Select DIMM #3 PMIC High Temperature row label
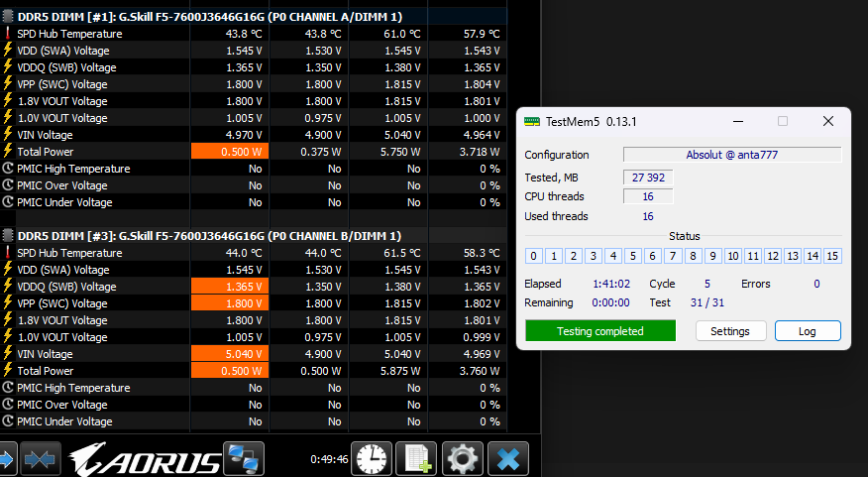This screenshot has height=477, width=868. click(x=73, y=387)
